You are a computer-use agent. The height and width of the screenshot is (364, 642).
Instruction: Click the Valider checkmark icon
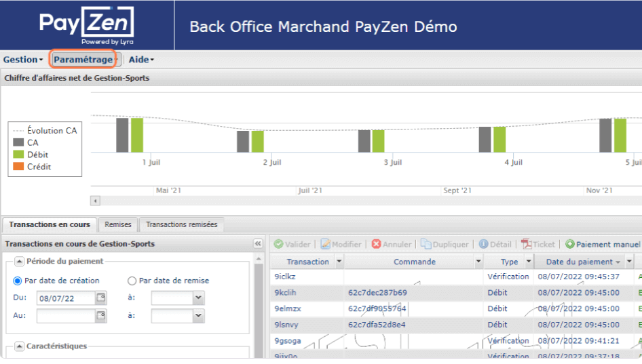(x=278, y=244)
